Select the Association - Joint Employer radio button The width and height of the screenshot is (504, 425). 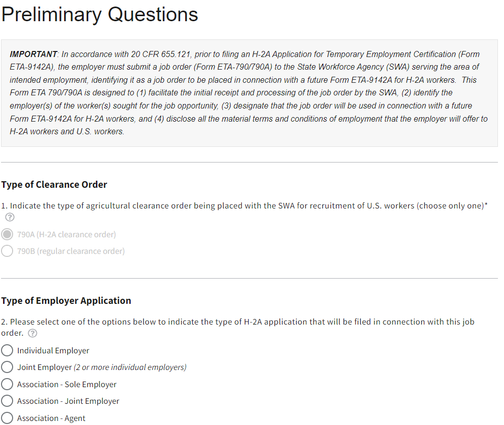coord(7,401)
